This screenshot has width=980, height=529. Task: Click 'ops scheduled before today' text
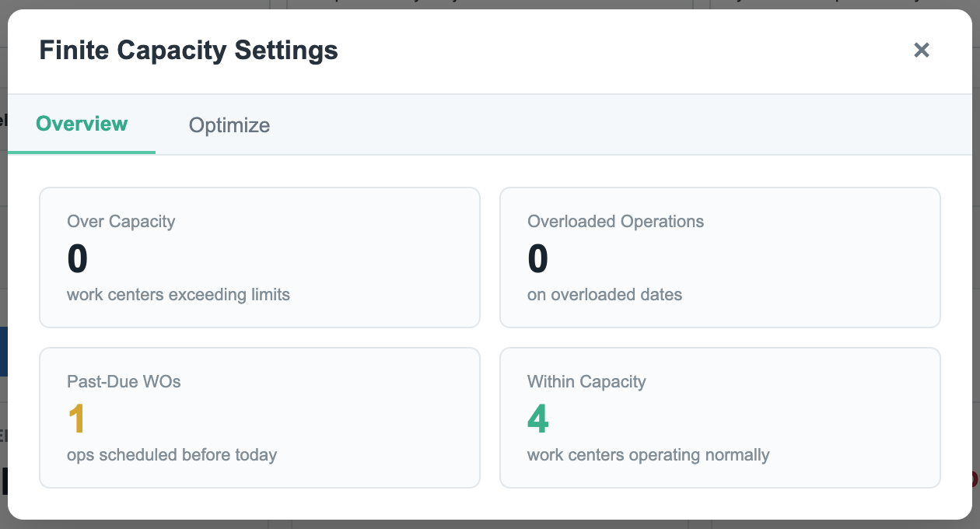pos(172,455)
